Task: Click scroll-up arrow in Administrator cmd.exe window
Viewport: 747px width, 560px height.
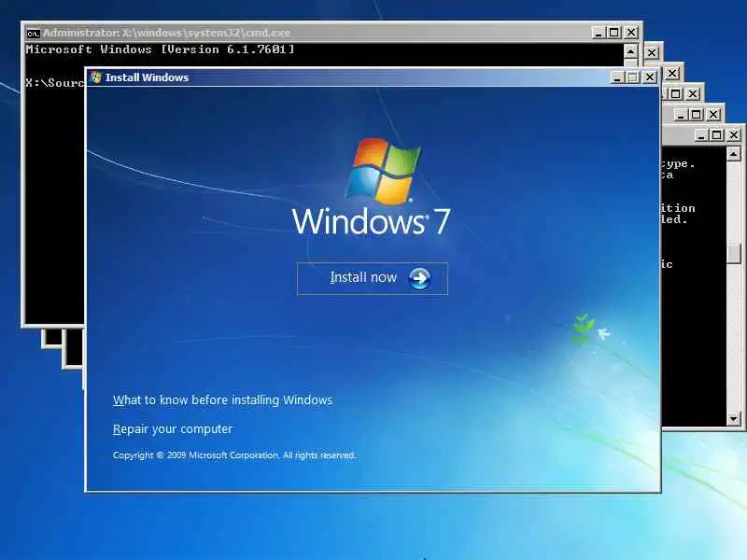Action: click(631, 51)
